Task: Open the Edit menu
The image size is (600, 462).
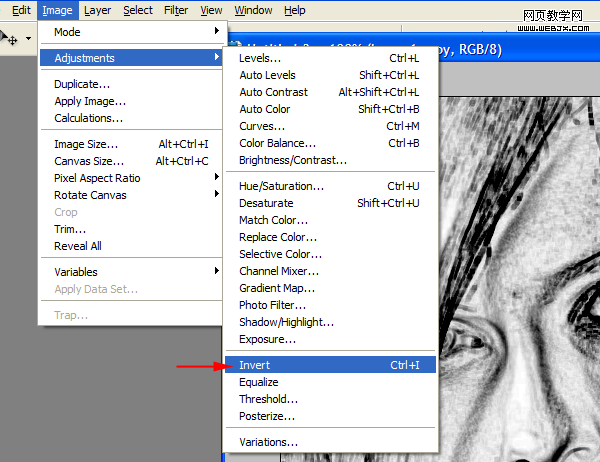Action: (21, 10)
